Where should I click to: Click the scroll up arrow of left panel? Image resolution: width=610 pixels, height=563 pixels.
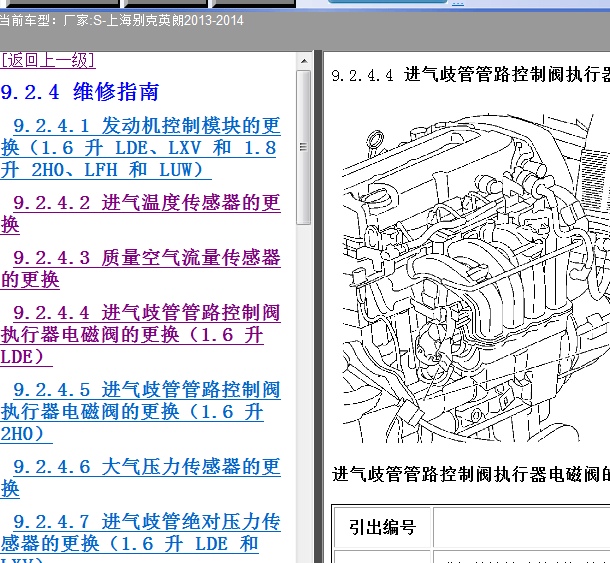[304, 61]
